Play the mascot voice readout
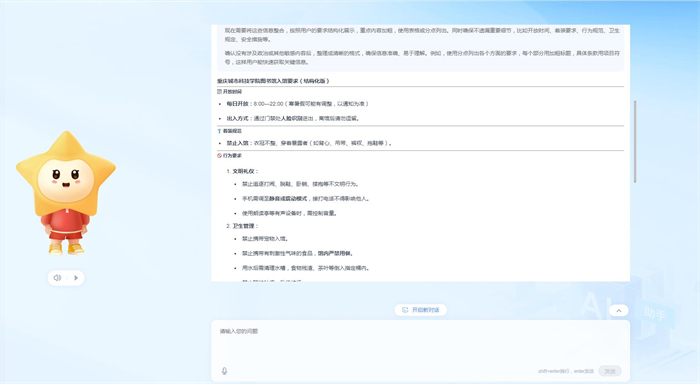Viewport: 700px width, 384px height. pyautogui.click(x=76, y=278)
